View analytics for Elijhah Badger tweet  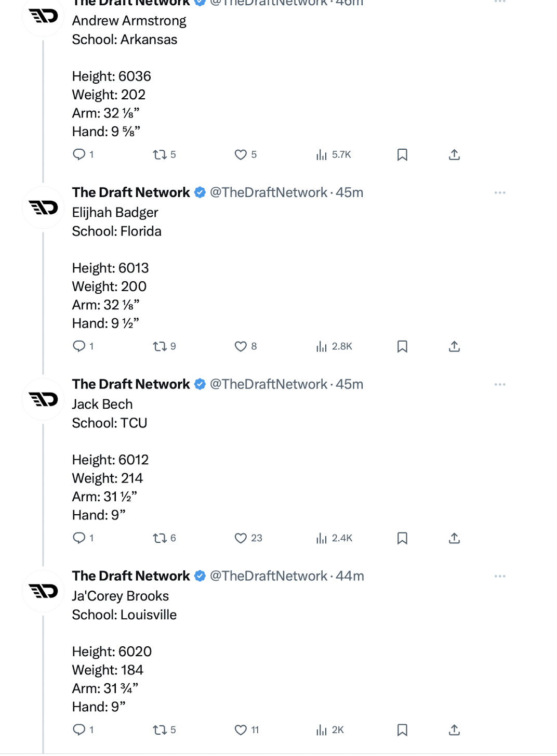click(x=322, y=346)
